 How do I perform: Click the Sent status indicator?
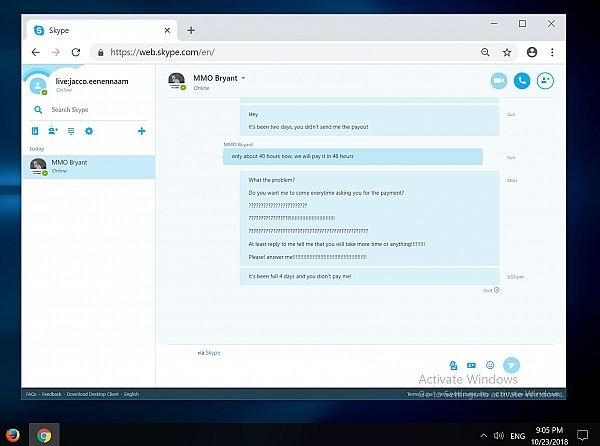[491, 290]
